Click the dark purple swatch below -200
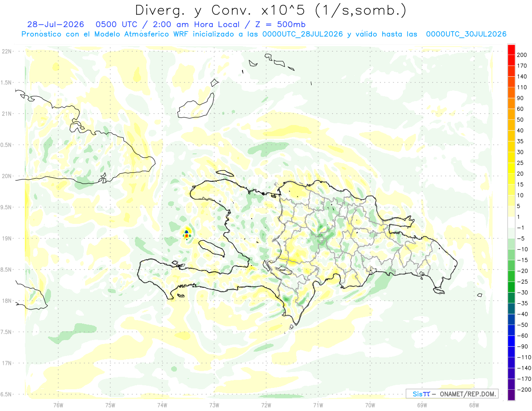 click(511, 395)
